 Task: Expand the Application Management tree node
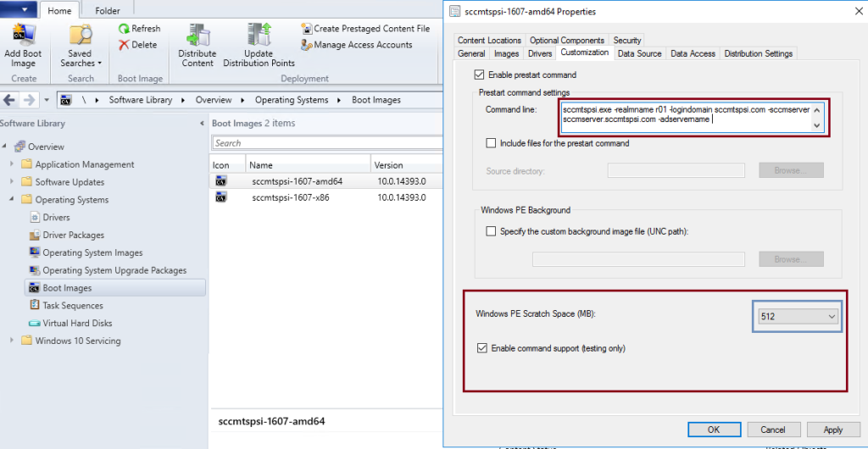point(12,164)
